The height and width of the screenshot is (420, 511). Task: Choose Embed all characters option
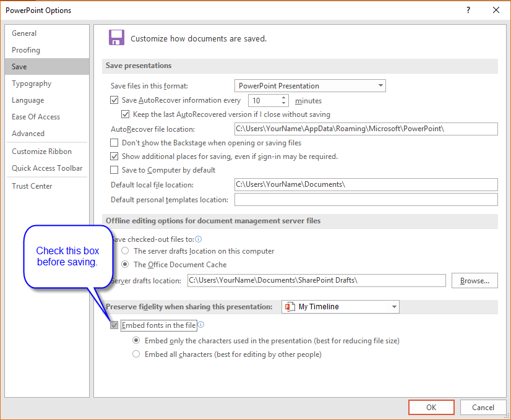(x=136, y=354)
